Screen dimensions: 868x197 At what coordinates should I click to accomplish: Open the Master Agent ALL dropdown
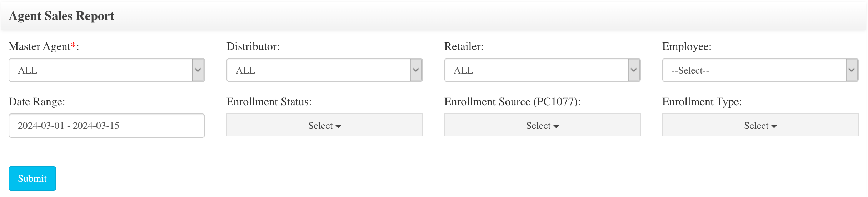(107, 70)
